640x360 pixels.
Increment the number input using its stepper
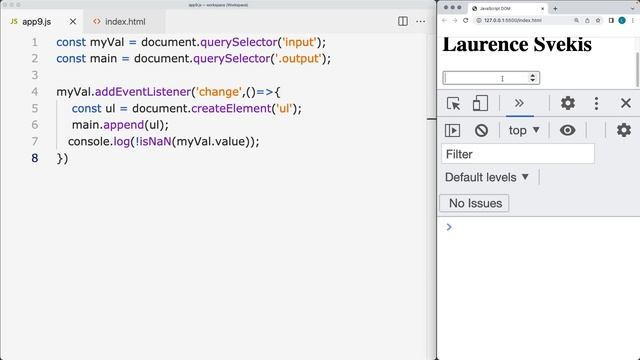click(532, 75)
